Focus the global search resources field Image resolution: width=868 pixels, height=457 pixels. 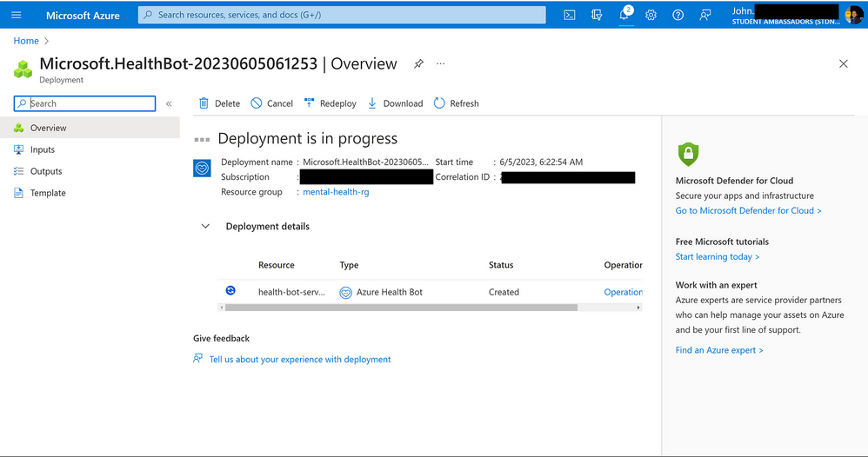point(342,15)
